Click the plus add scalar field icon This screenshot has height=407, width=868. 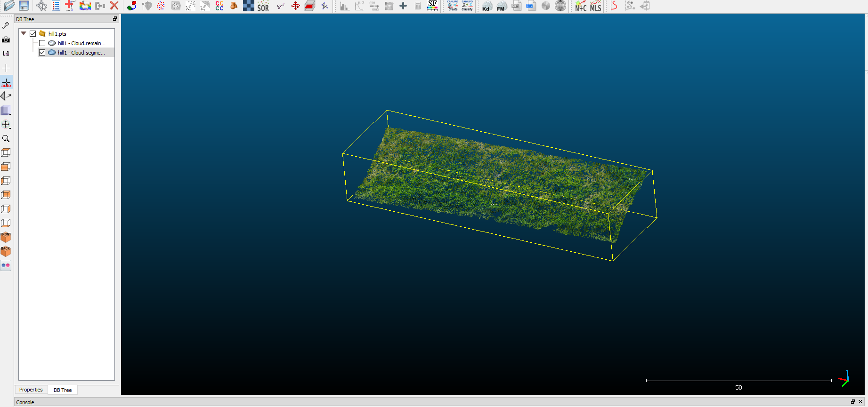click(403, 6)
